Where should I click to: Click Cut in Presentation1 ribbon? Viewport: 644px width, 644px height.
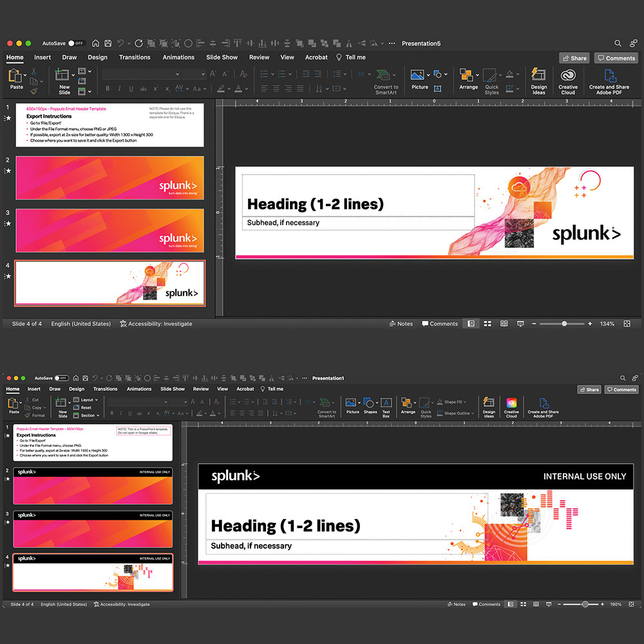pyautogui.click(x=32, y=400)
